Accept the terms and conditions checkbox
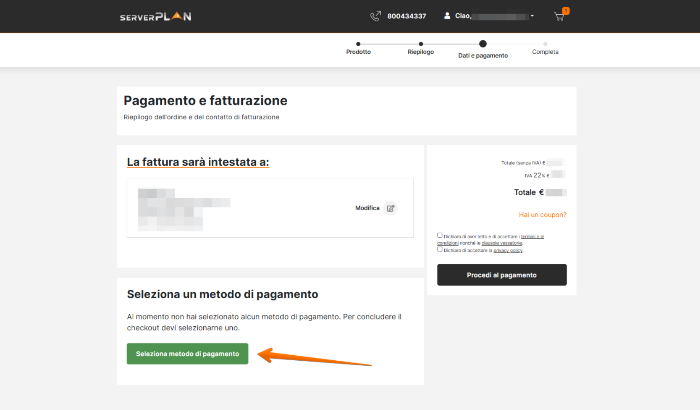The image size is (700, 410). (x=440, y=236)
